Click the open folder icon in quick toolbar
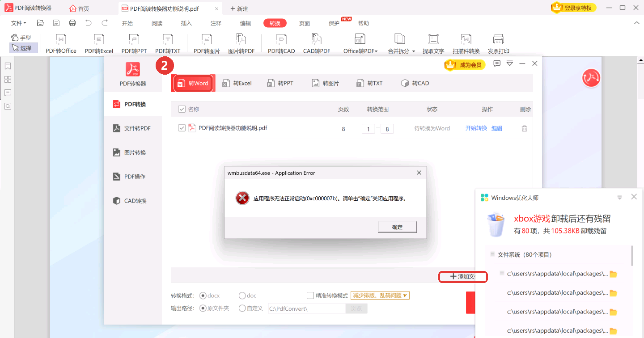 [x=40, y=23]
